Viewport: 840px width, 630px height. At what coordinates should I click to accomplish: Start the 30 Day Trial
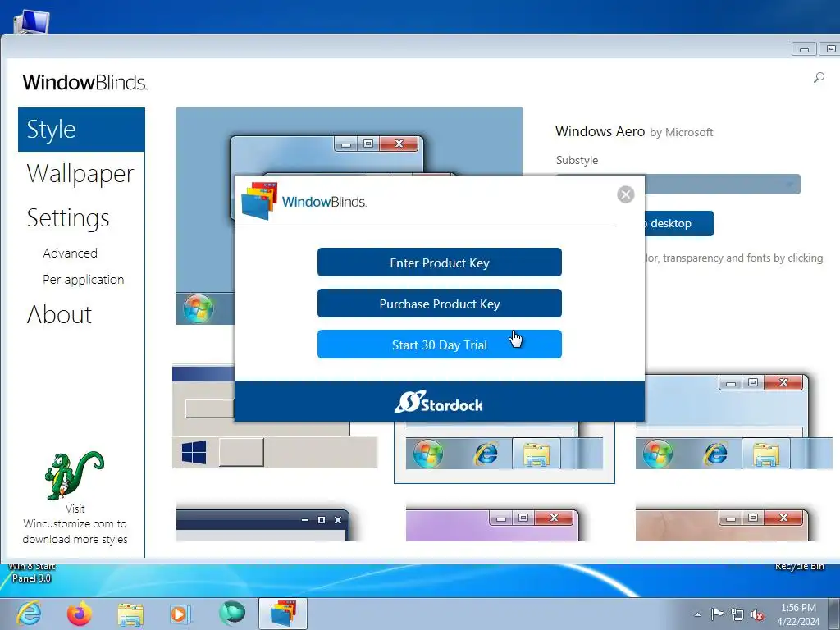coord(440,345)
